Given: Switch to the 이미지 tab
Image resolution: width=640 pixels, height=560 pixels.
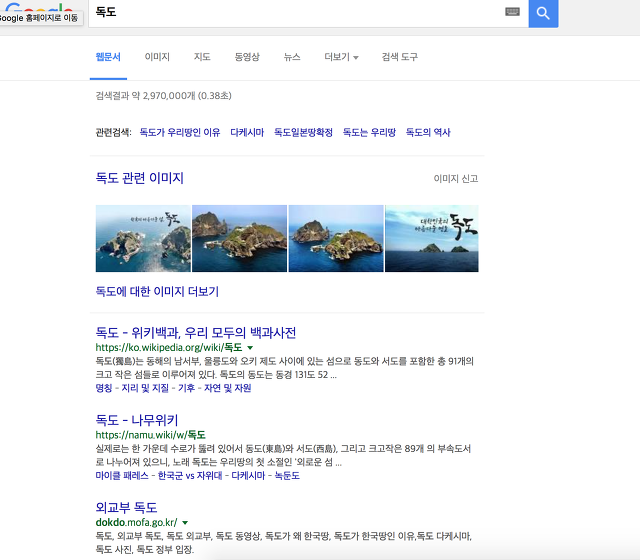Looking at the screenshot, I should click(x=157, y=57).
